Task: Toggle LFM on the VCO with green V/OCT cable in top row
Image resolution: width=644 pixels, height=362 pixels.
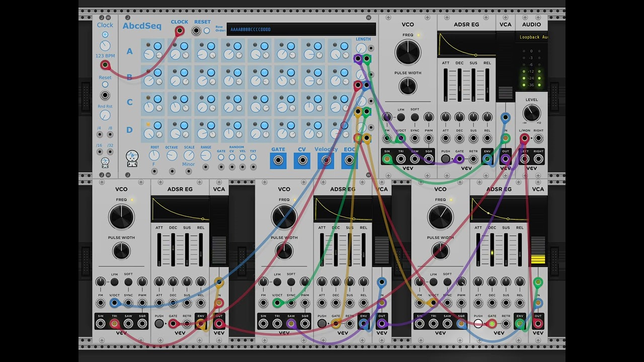Action: pos(401,117)
